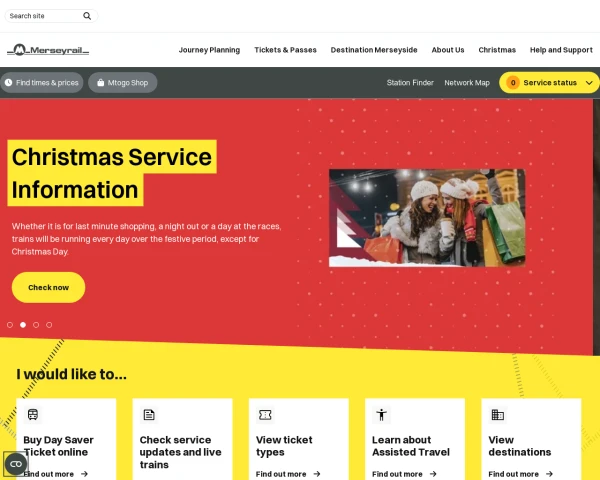600x480 pixels.
Task: Click the accessibility person icon on Assisted Travel card
Action: click(382, 415)
